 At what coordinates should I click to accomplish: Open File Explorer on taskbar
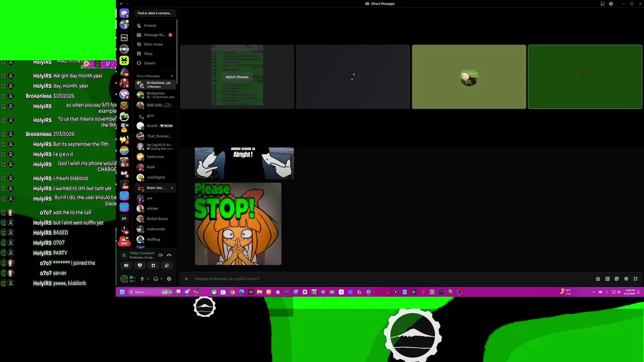tap(260, 292)
